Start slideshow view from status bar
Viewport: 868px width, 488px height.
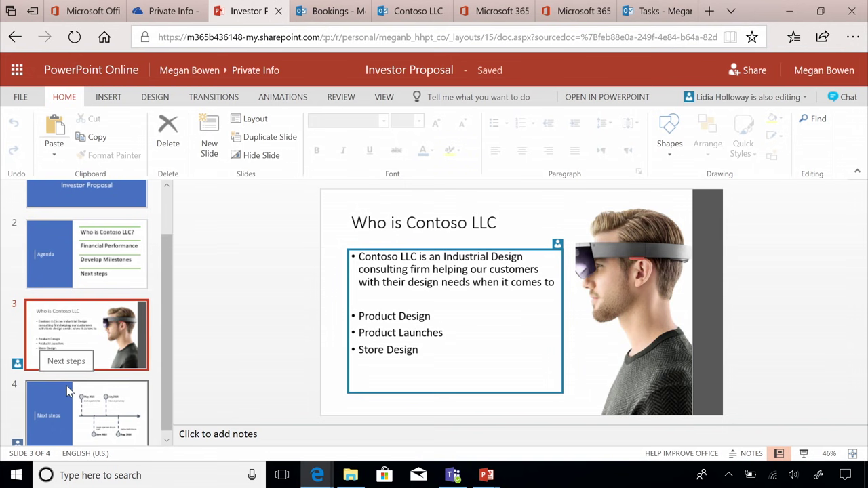tap(804, 453)
